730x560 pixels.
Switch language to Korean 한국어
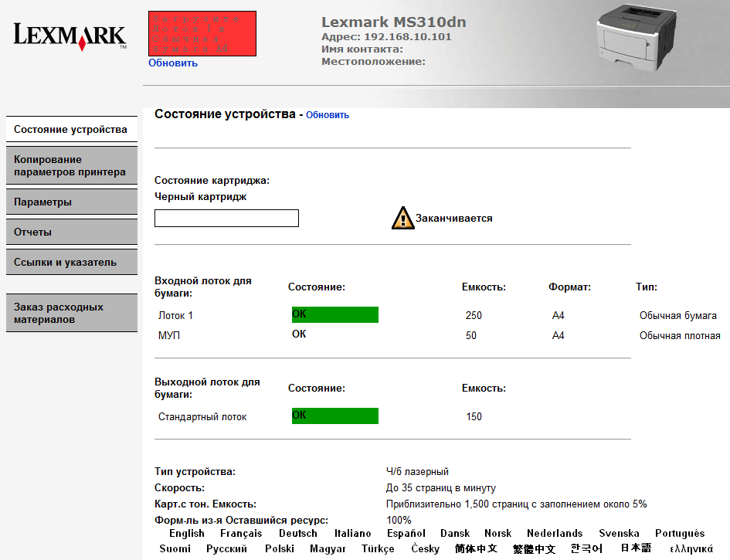click(586, 549)
